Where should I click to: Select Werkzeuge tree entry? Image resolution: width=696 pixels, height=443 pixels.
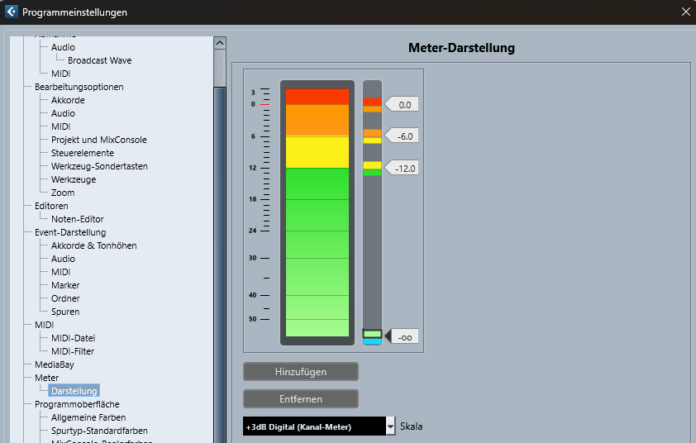pyautogui.click(x=74, y=180)
